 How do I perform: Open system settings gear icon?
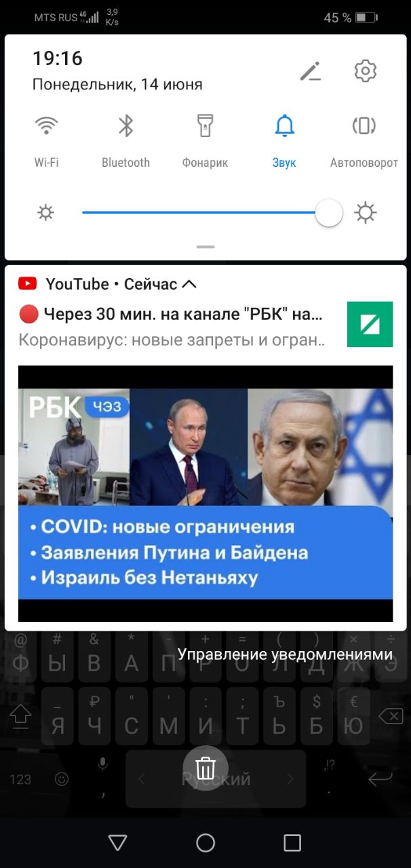tap(366, 71)
